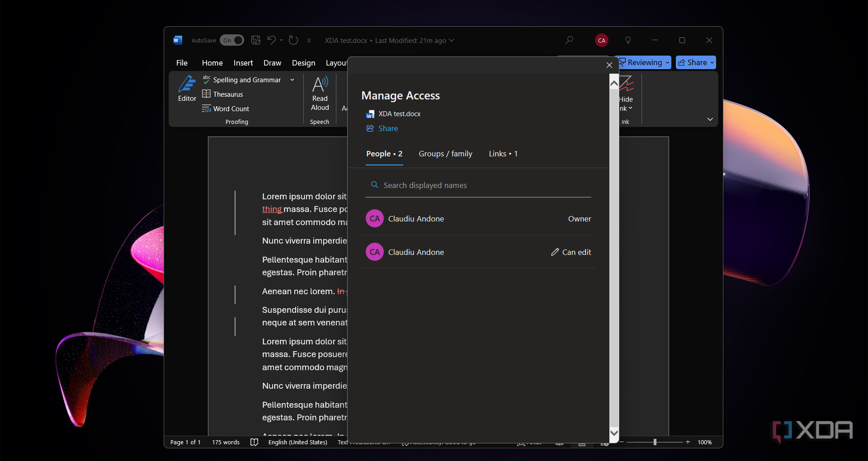Open the Undo history dropdown arrow

pos(282,40)
